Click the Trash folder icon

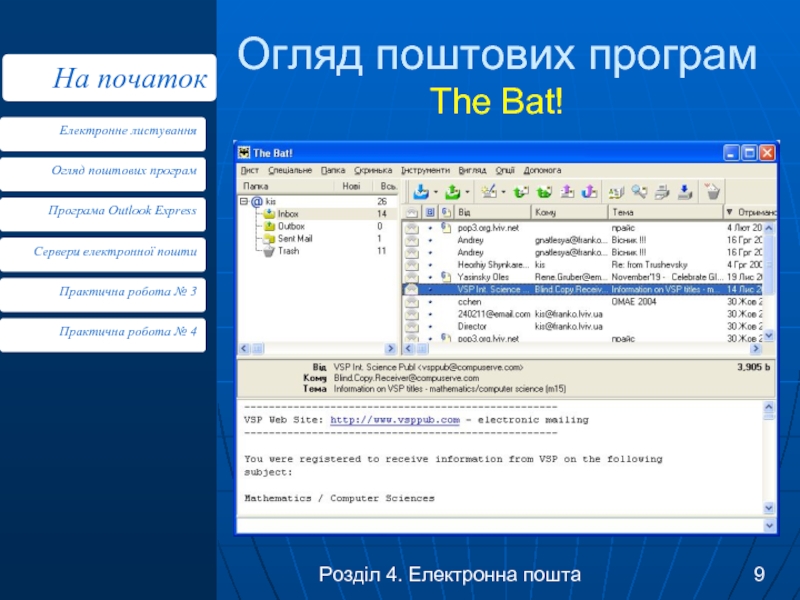point(269,251)
